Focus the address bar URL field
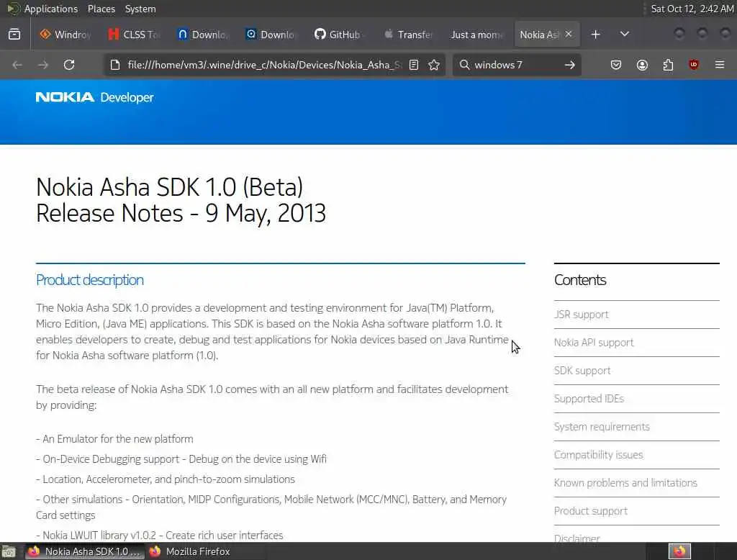 pyautogui.click(x=264, y=65)
